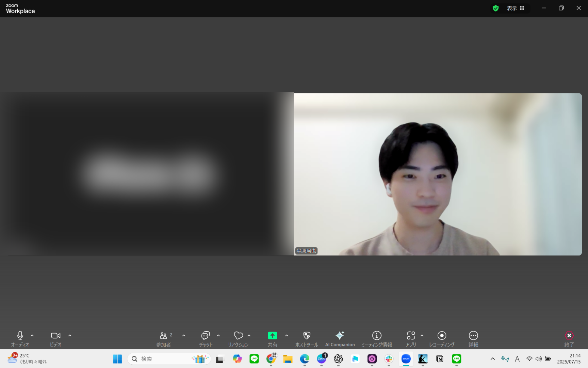Show ミーティング情報 info icon
Image resolution: width=588 pixels, height=368 pixels.
tap(377, 339)
